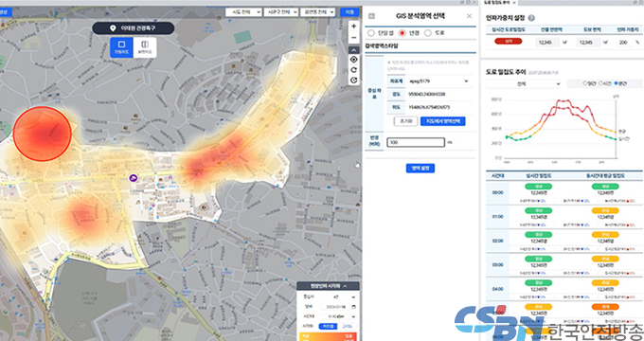Open the 전체 dropdown above density chart

523,83
